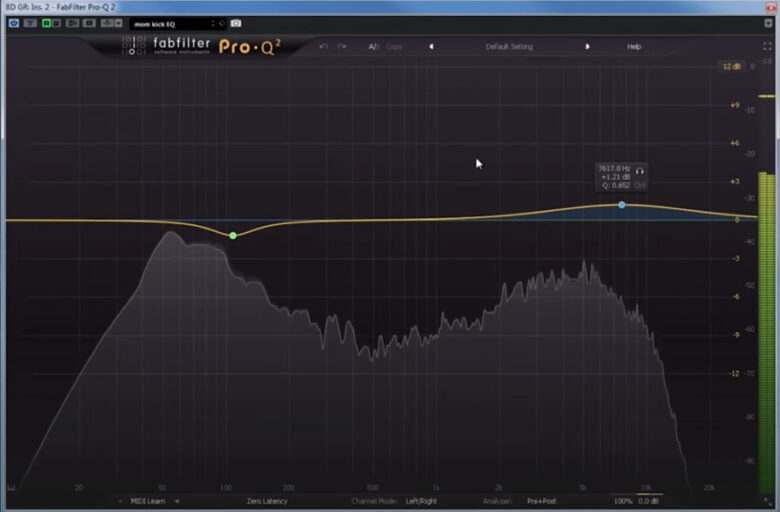Screen dimensions: 780x512
Task: Click the 100% gain scale value
Action: [x=622, y=501]
